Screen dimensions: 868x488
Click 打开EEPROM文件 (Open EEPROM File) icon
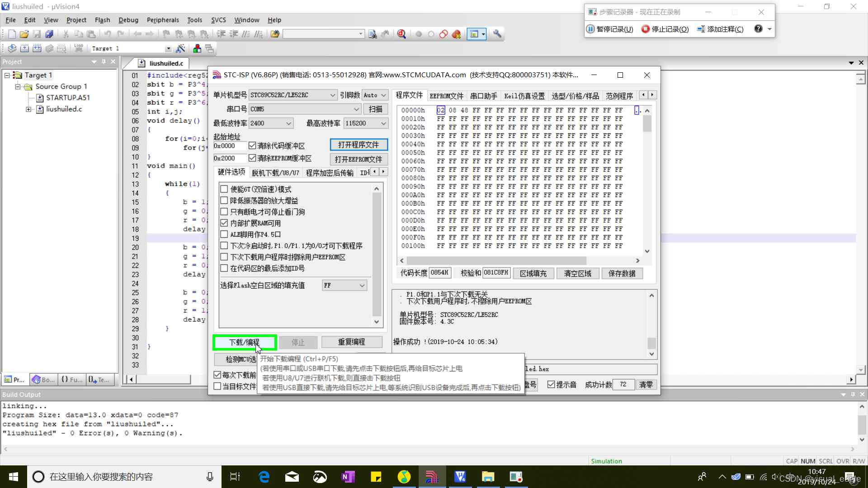tap(359, 159)
